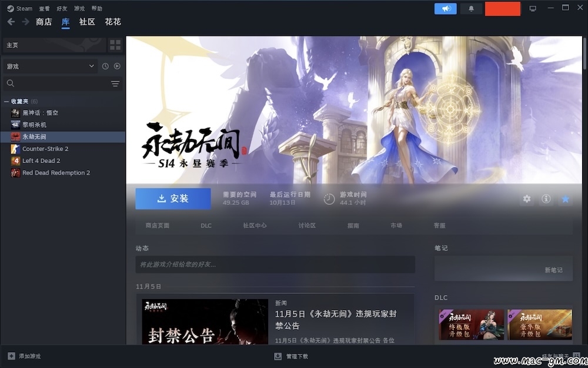Go back with the left arrow
The height and width of the screenshot is (368, 588).
[x=11, y=22]
